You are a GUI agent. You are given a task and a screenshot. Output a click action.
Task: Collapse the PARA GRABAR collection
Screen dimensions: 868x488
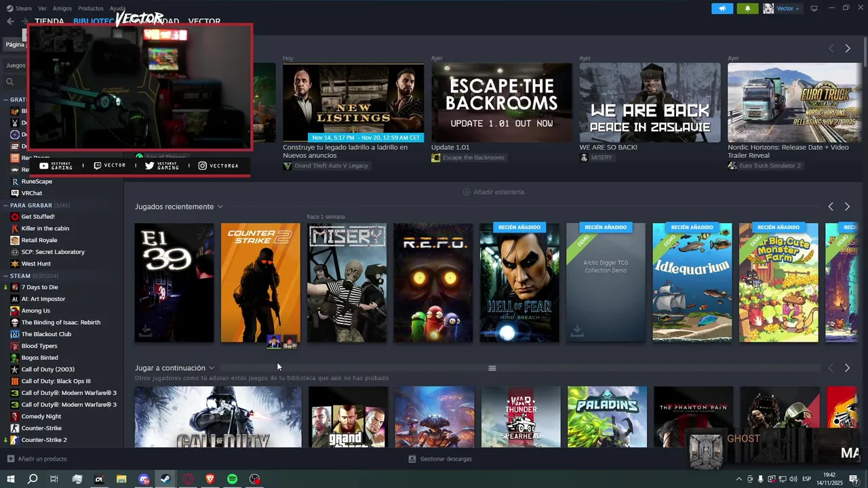6,205
